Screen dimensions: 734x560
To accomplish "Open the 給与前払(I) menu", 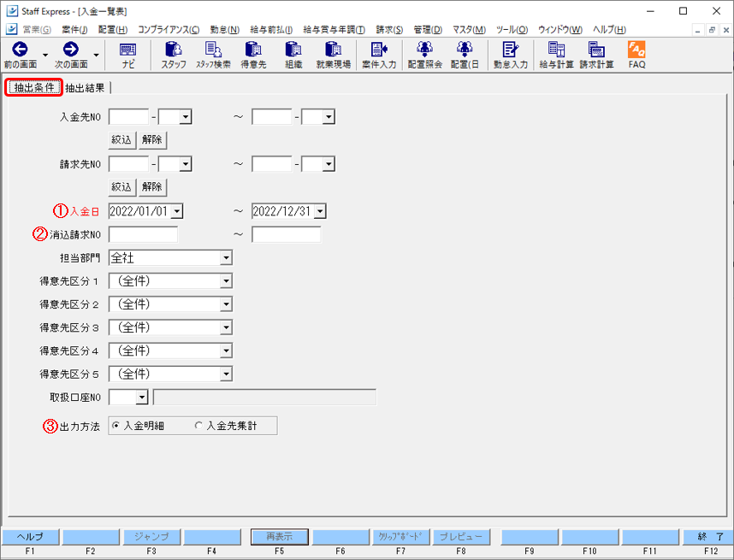I will click(271, 29).
